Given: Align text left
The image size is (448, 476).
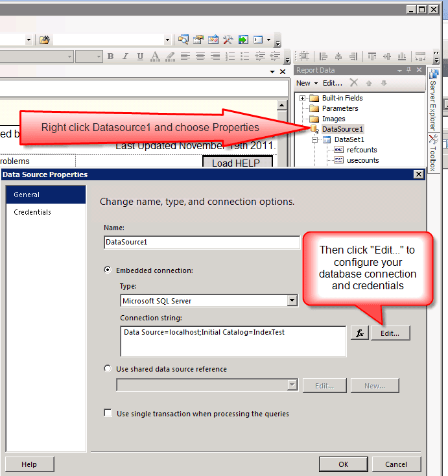Looking at the screenshot, I should (x=185, y=56).
